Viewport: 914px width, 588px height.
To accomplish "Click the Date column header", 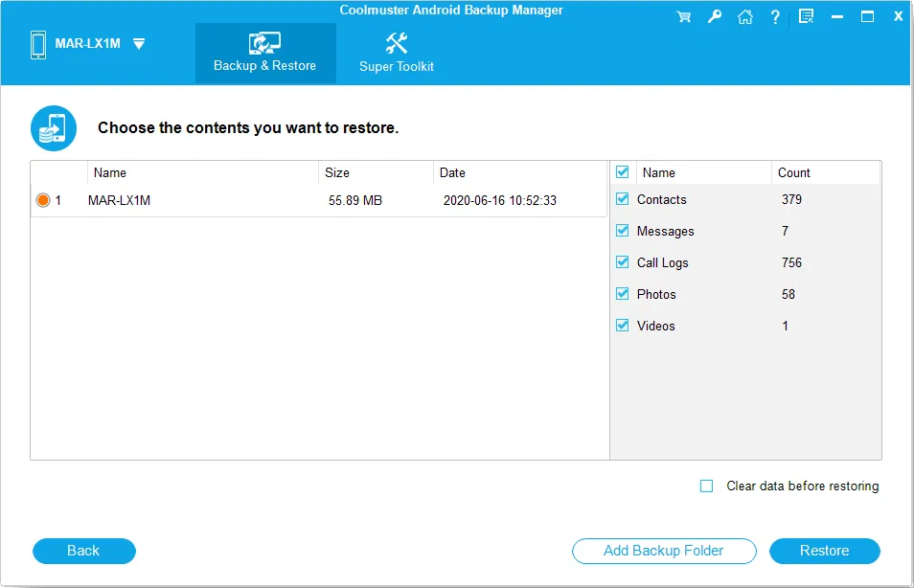I will pyautogui.click(x=520, y=172).
